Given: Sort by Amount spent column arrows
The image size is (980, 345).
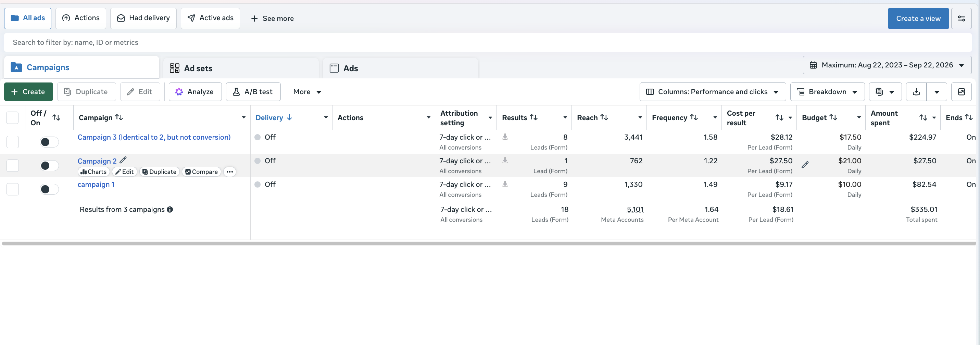Looking at the screenshot, I should coord(923,117).
